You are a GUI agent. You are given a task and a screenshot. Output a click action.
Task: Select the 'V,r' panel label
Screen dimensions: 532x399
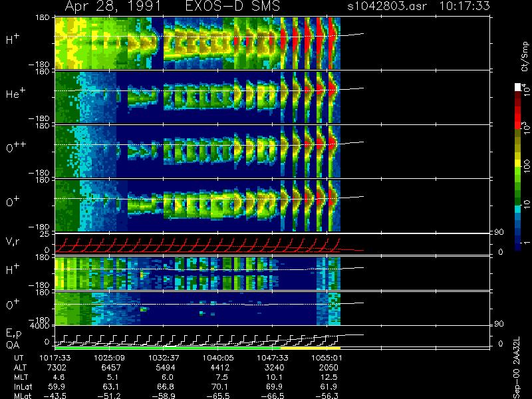pos(13,241)
